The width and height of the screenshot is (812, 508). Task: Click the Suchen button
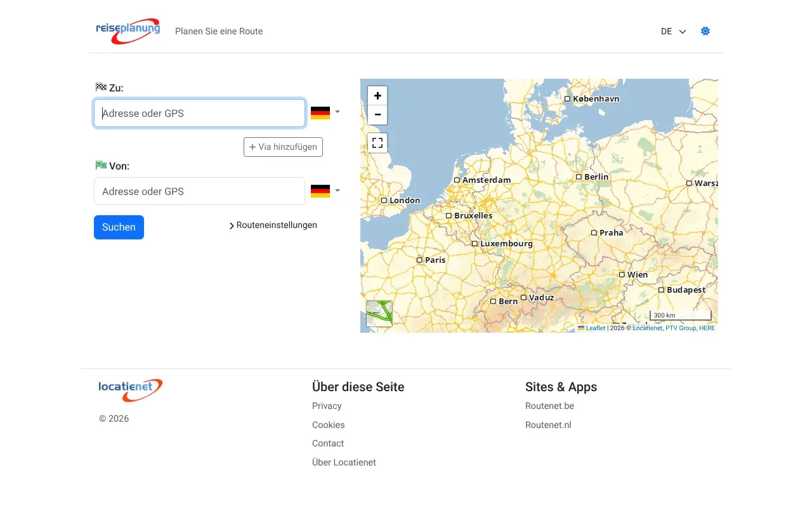119,227
